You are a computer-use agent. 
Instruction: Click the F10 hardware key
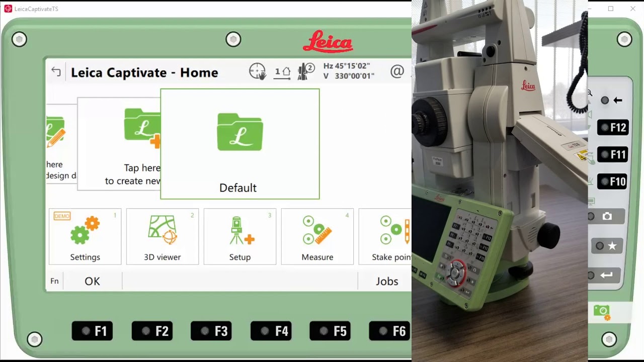click(x=613, y=182)
